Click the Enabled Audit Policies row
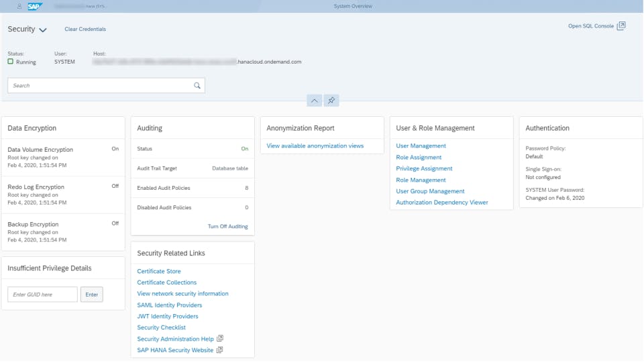The image size is (644, 363). coord(193,188)
